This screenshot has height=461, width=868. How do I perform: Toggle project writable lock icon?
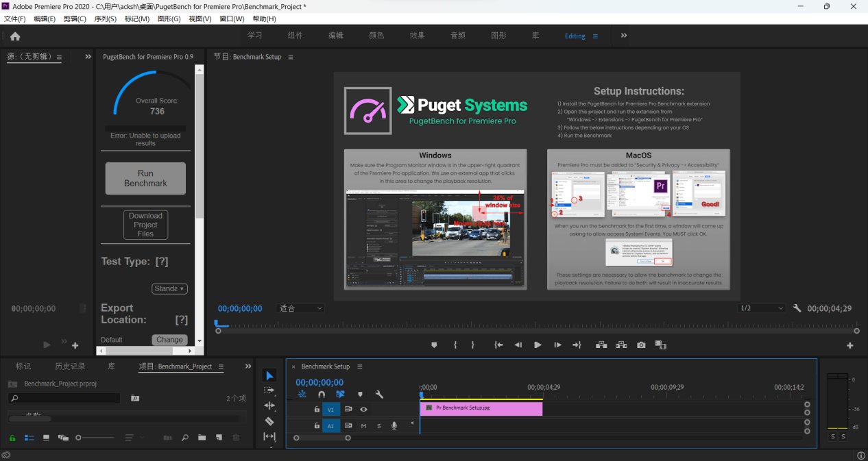click(12, 437)
